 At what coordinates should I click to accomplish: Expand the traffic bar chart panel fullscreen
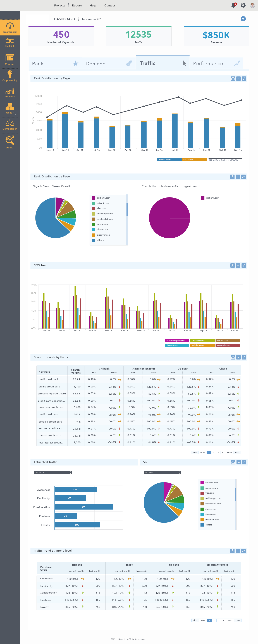(x=244, y=78)
